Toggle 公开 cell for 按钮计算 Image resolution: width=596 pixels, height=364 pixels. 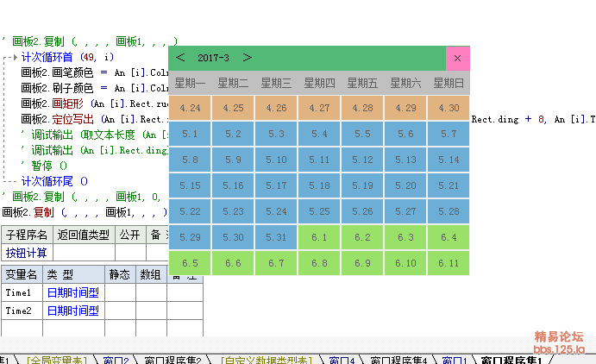point(129,253)
